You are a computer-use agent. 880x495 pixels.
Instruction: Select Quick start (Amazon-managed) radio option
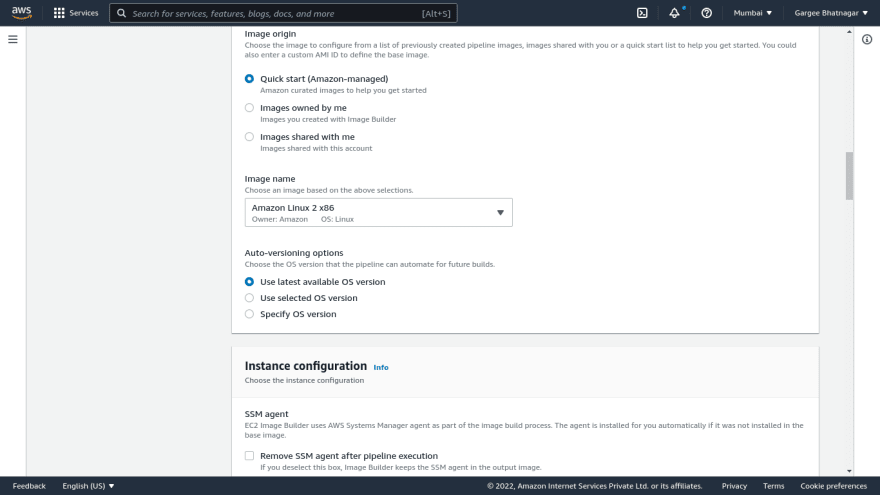[249, 79]
